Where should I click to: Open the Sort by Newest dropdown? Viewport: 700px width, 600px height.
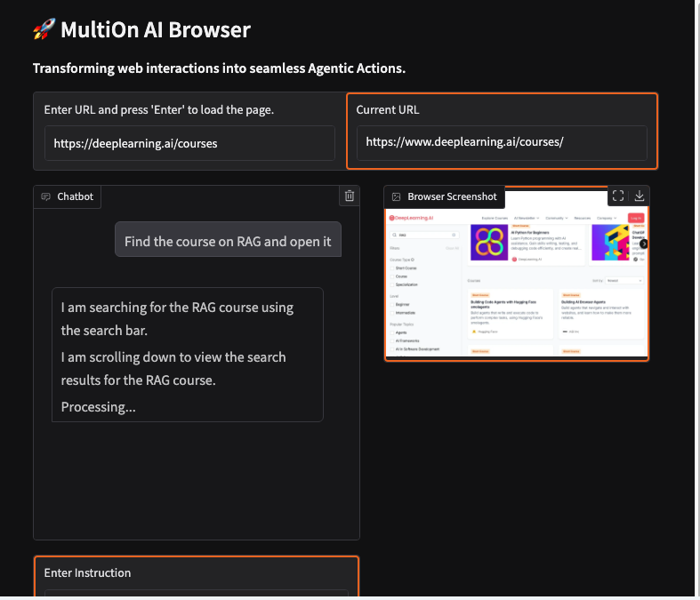pyautogui.click(x=624, y=281)
